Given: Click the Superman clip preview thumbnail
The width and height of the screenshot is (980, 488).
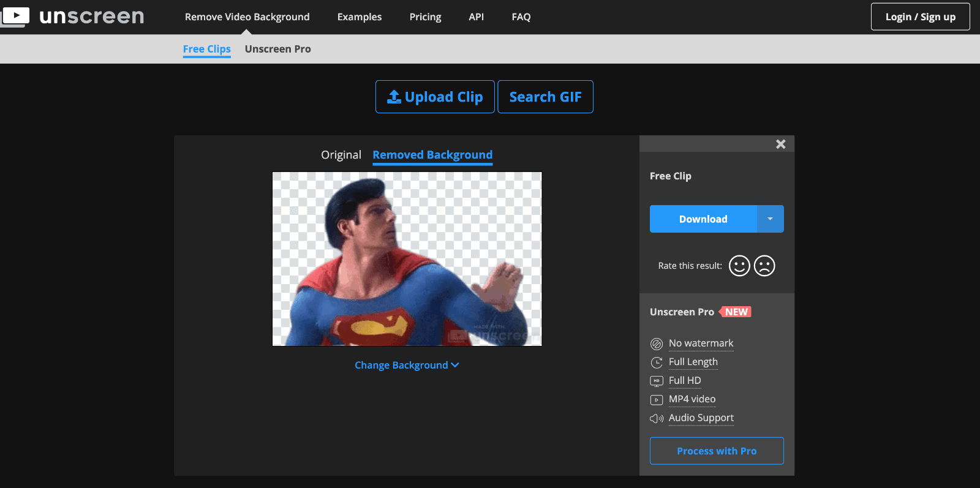Looking at the screenshot, I should (407, 259).
